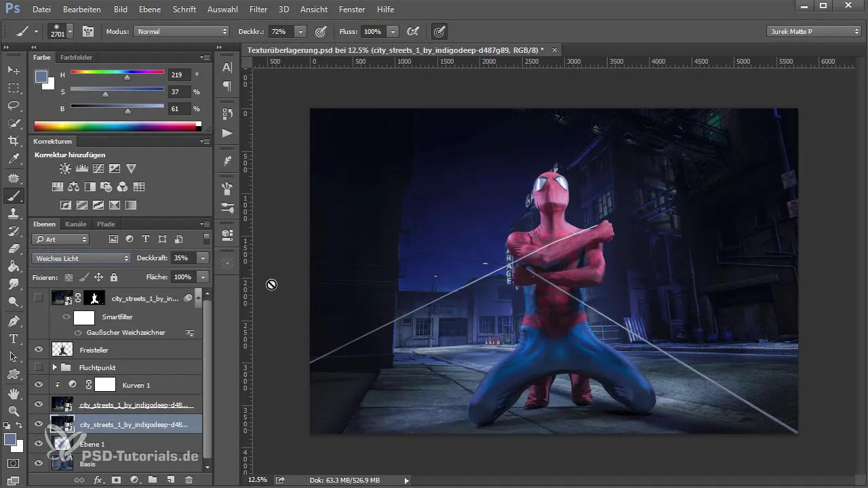The image size is (868, 488).
Task: Open the Filter menu
Action: pos(258,9)
